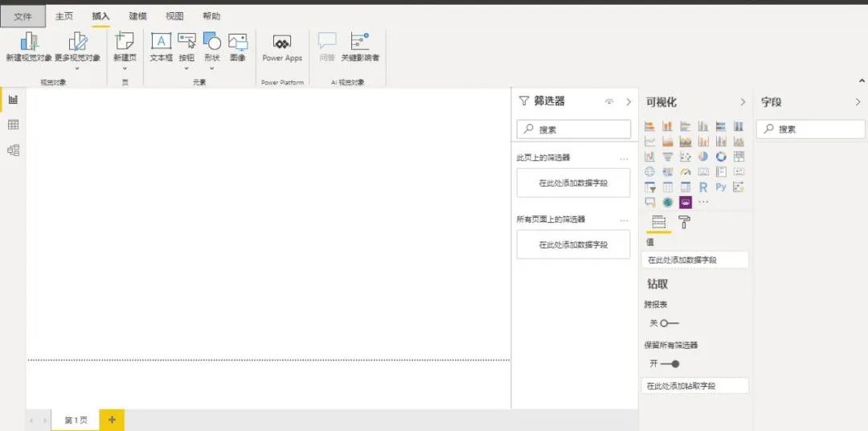Screen dimensions: 868x431
Task: Open options for 此页上的筛选器
Action: (624, 158)
